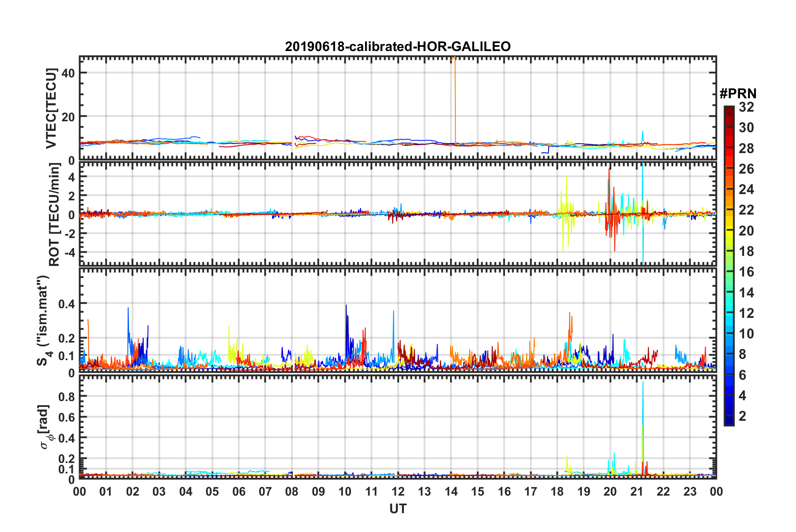This screenshot has height=532, width=796.
Task: Click the sigma-phi axis tick label 0.4
Action: coord(67,438)
